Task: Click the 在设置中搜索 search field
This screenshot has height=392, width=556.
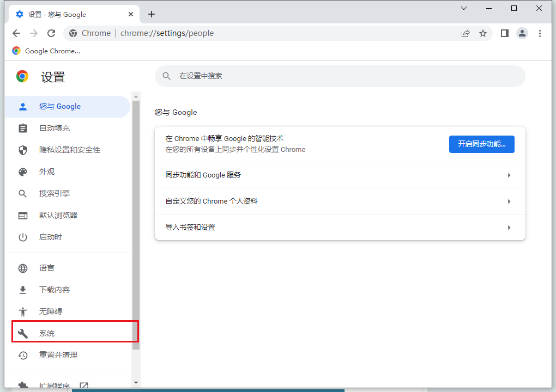Action: [340, 76]
